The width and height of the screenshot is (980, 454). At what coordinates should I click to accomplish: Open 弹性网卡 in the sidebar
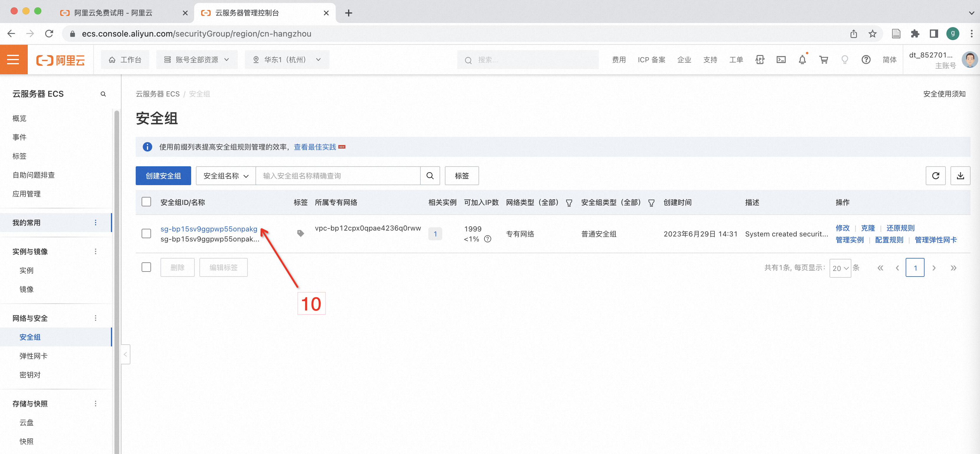click(x=33, y=356)
